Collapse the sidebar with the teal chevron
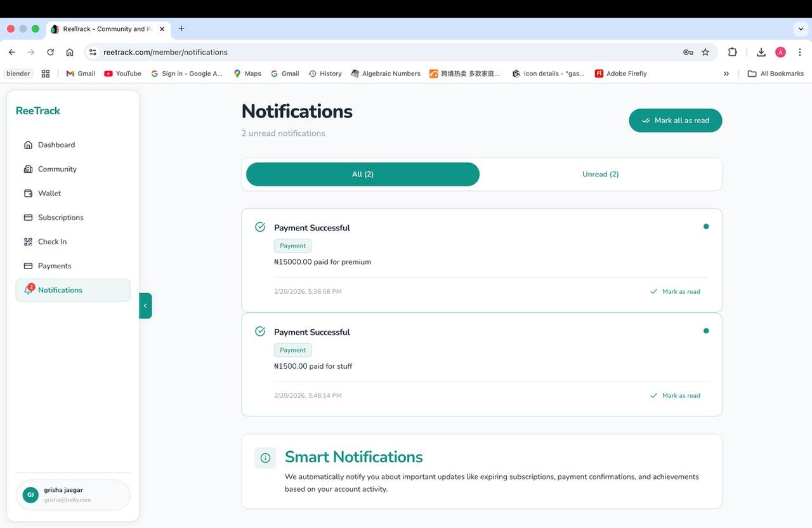The image size is (812, 528). click(x=145, y=305)
